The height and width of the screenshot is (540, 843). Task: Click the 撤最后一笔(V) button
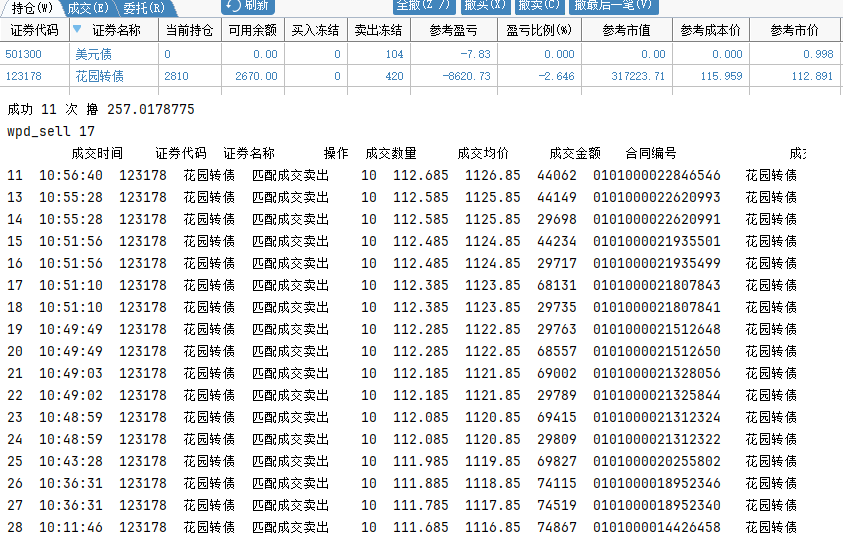tap(614, 7)
